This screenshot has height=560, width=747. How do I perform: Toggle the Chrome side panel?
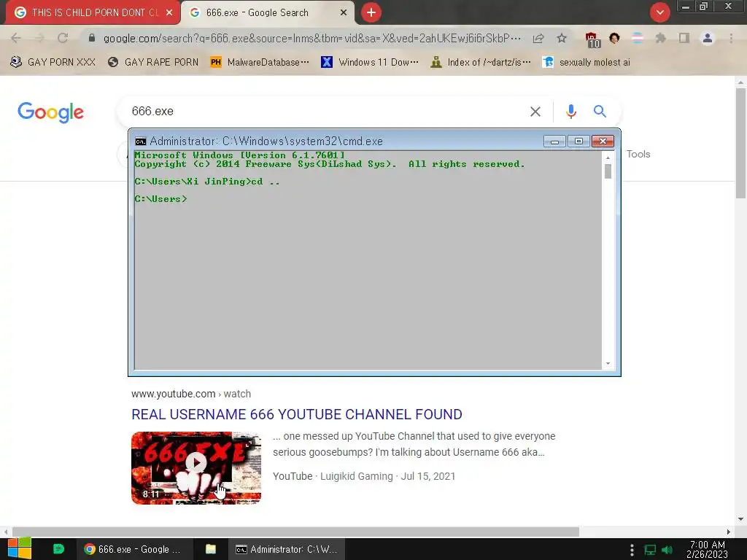[x=684, y=38]
